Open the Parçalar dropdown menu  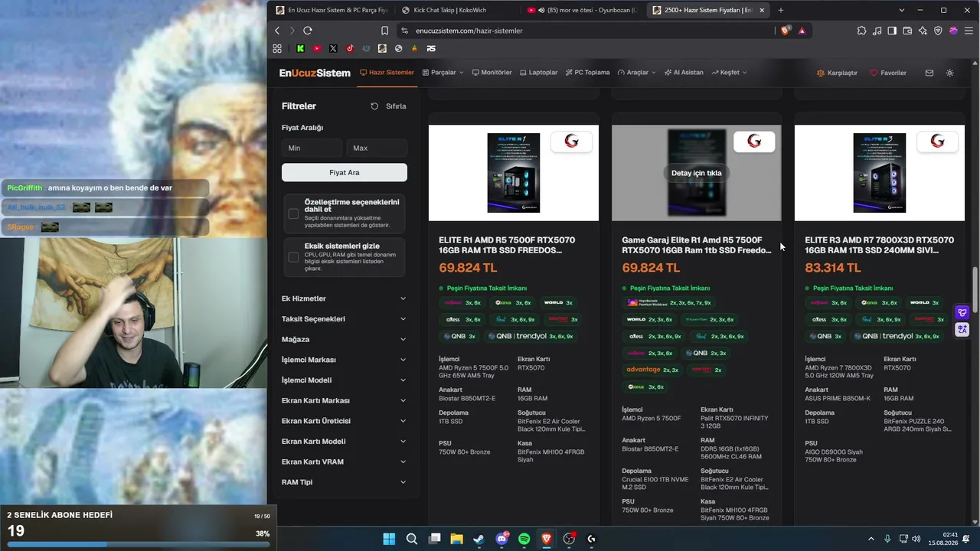point(443,73)
